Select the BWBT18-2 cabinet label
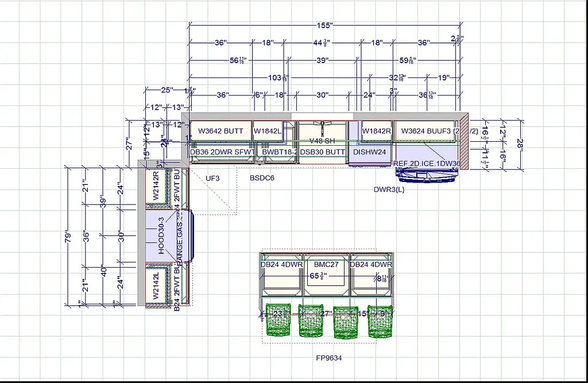The height and width of the screenshot is (383, 588). tap(280, 152)
